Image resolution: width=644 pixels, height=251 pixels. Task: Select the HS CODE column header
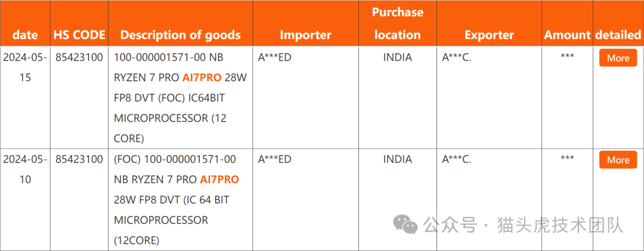pyautogui.click(x=79, y=35)
